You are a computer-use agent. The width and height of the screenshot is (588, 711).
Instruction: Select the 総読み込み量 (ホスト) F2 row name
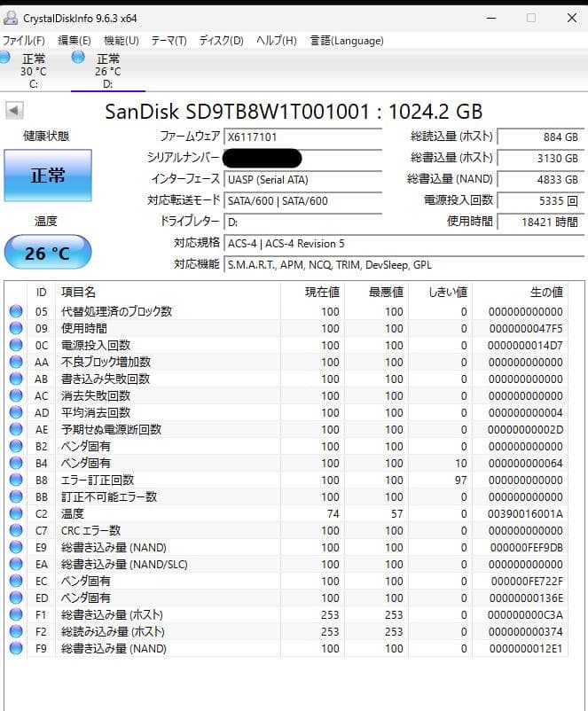click(x=113, y=631)
